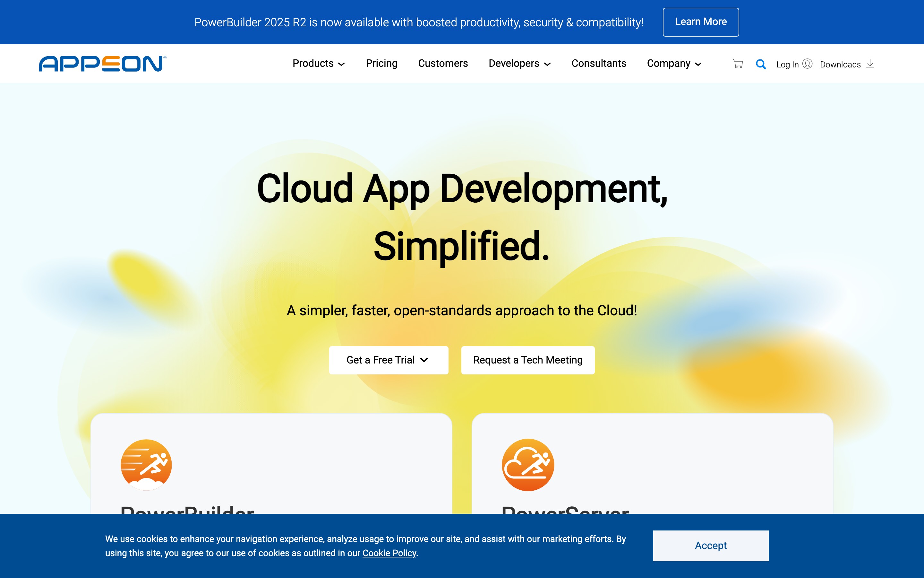Expand the Company menu
Viewport: 924px width, 578px height.
click(x=674, y=64)
